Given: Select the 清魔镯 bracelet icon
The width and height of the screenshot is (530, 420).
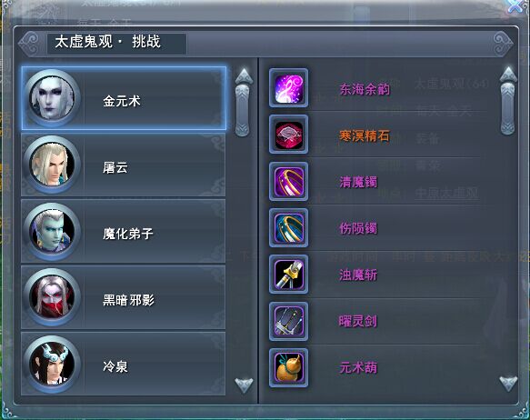Looking at the screenshot, I should click(x=288, y=182).
